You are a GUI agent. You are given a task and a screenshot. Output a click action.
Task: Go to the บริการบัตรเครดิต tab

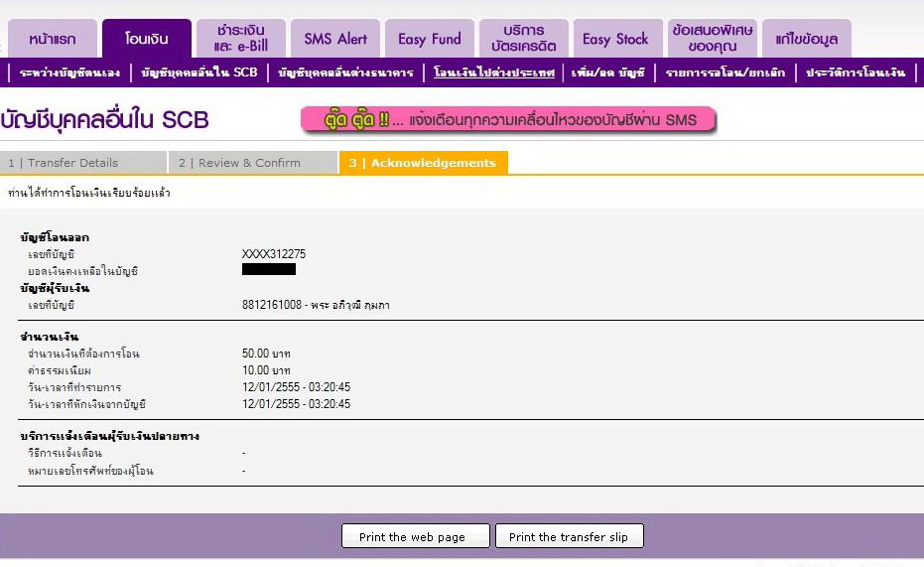coord(523,39)
